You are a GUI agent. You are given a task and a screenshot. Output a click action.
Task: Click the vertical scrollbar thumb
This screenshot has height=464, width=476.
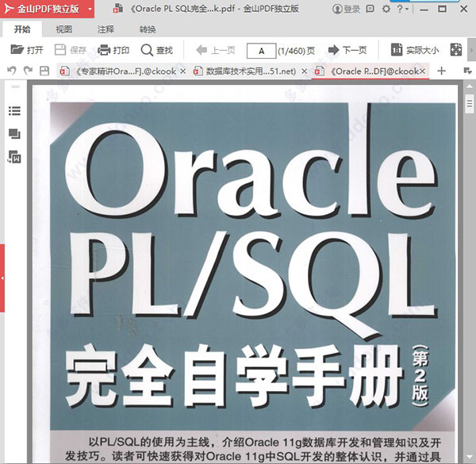470,104
